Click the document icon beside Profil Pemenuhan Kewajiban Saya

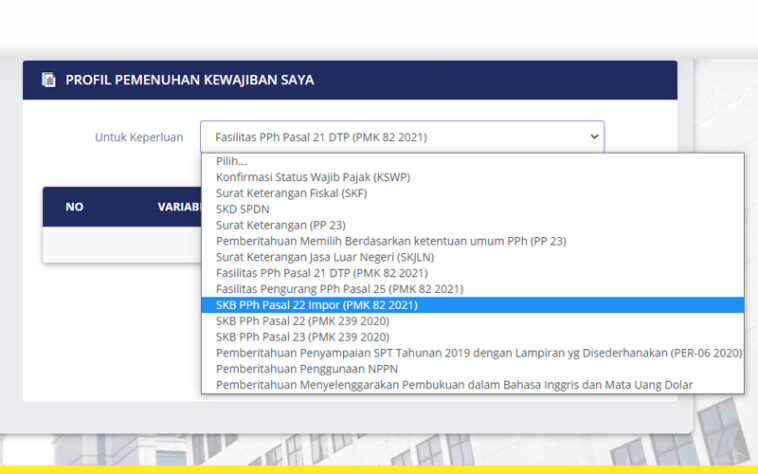[48, 80]
